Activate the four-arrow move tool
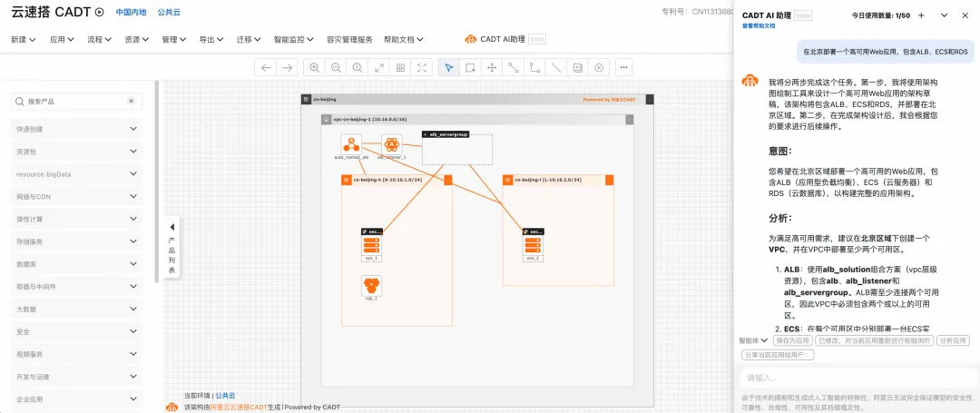This screenshot has width=980, height=413. coord(492,67)
